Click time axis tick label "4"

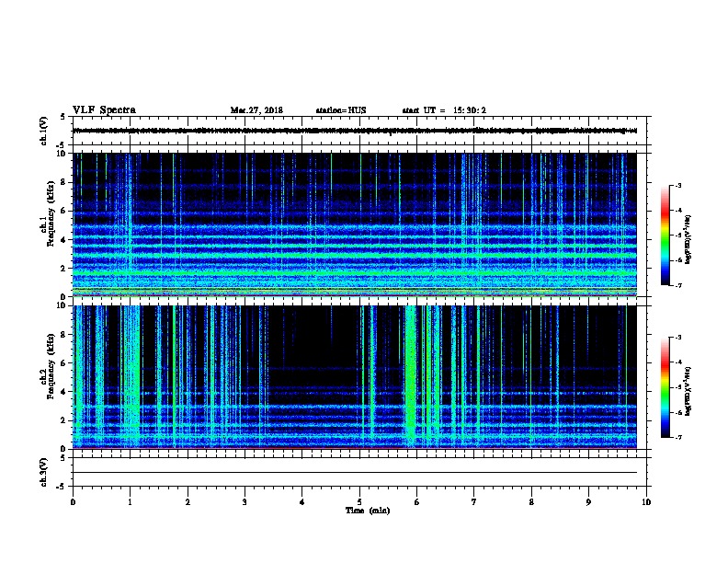pyautogui.click(x=302, y=502)
